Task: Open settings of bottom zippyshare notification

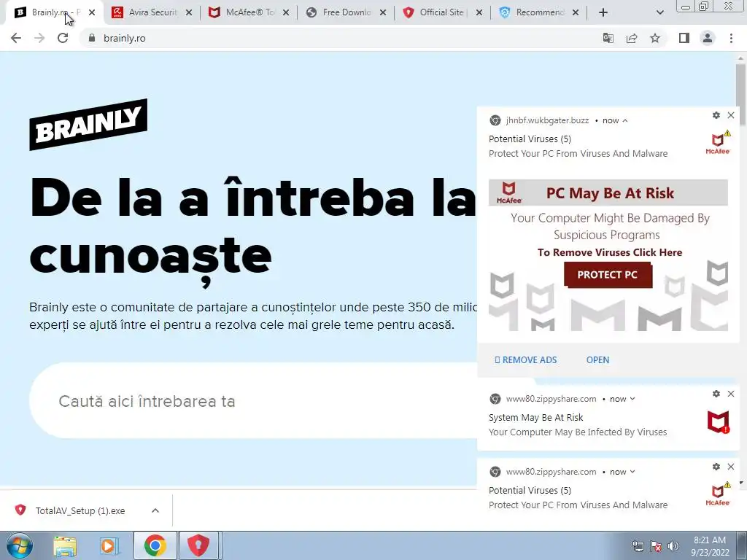Action: point(716,467)
